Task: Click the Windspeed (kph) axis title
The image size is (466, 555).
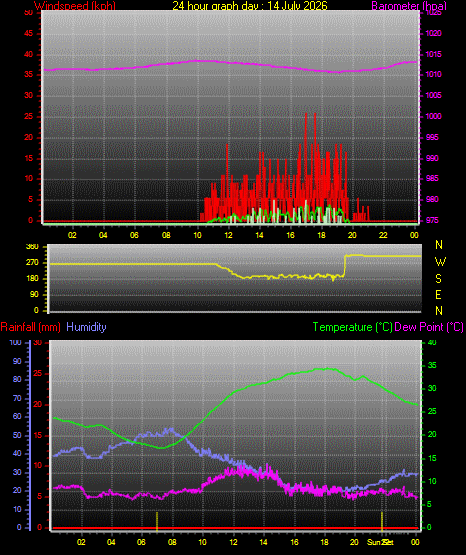Action: [x=75, y=6]
